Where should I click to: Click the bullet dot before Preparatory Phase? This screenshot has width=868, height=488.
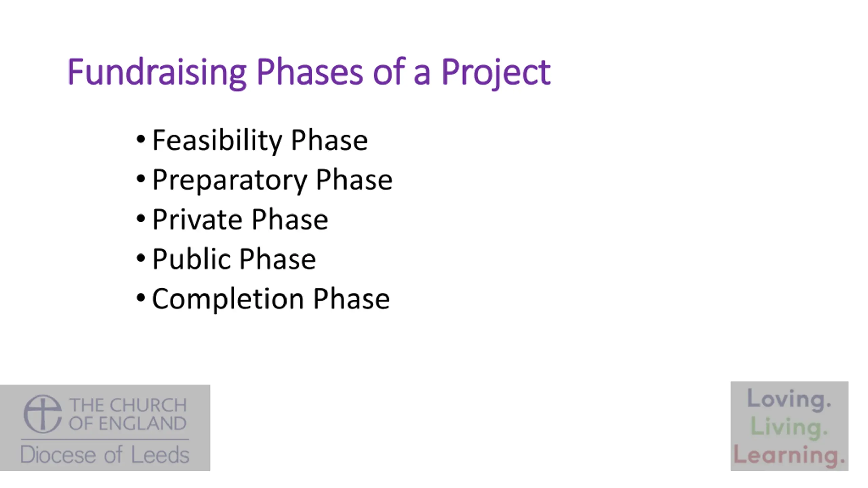[x=141, y=179]
